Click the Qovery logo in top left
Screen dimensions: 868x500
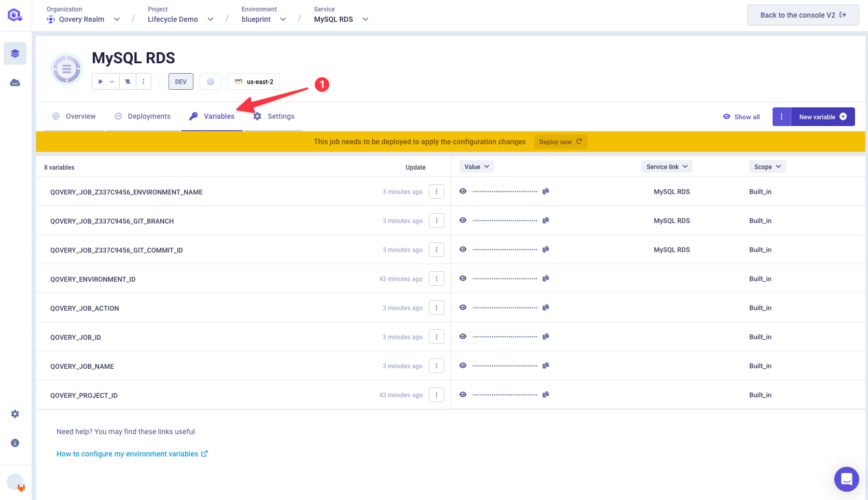[15, 15]
